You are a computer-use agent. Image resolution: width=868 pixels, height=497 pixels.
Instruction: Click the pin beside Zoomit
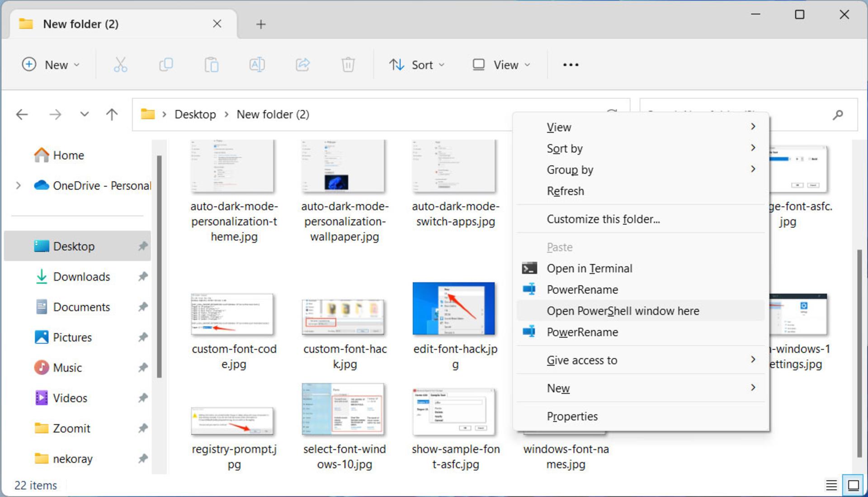click(143, 428)
